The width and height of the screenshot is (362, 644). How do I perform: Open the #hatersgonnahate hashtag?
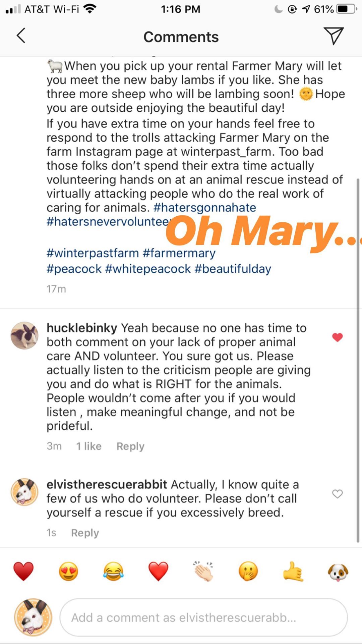[204, 208]
